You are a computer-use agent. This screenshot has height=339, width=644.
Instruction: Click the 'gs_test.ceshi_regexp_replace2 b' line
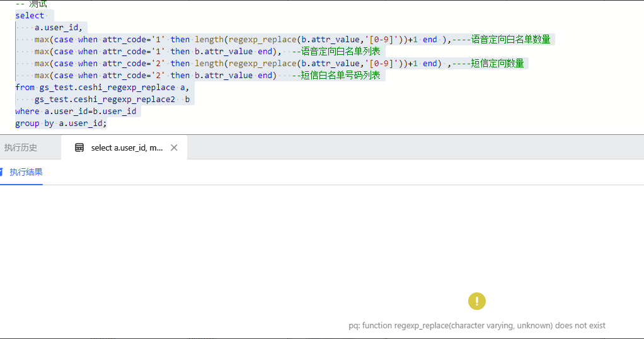pyautogui.click(x=112, y=99)
